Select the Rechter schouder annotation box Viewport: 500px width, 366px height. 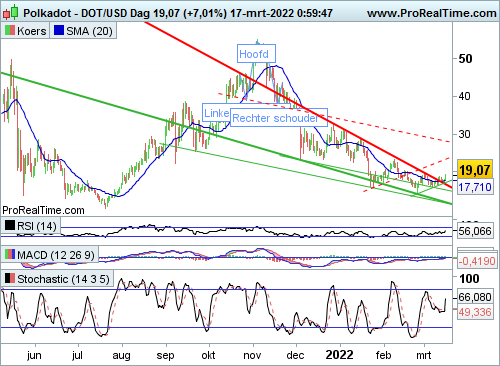tap(279, 118)
